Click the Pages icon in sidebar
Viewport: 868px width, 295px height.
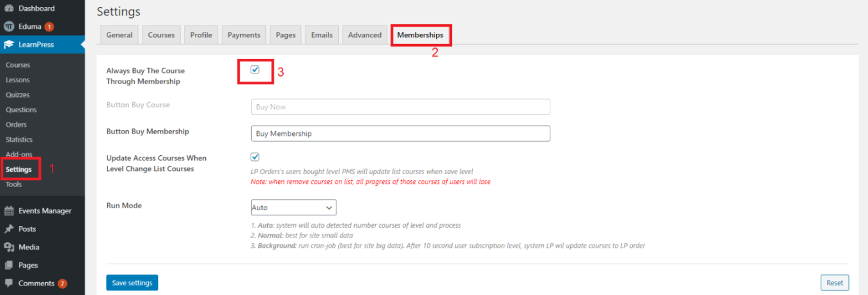9,265
